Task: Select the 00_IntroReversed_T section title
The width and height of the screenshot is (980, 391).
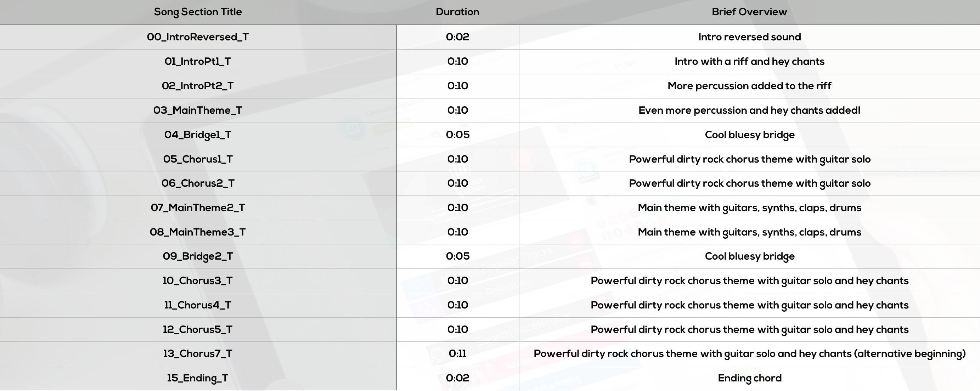Action: 197,37
